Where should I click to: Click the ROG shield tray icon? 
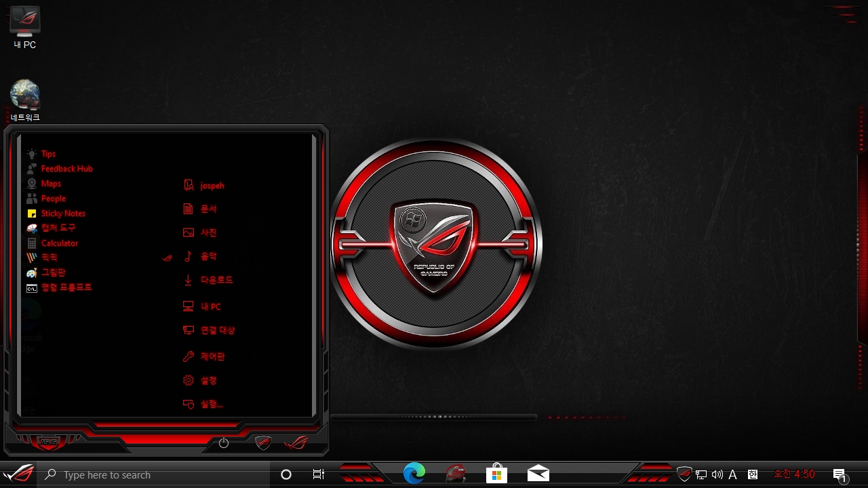(x=684, y=474)
